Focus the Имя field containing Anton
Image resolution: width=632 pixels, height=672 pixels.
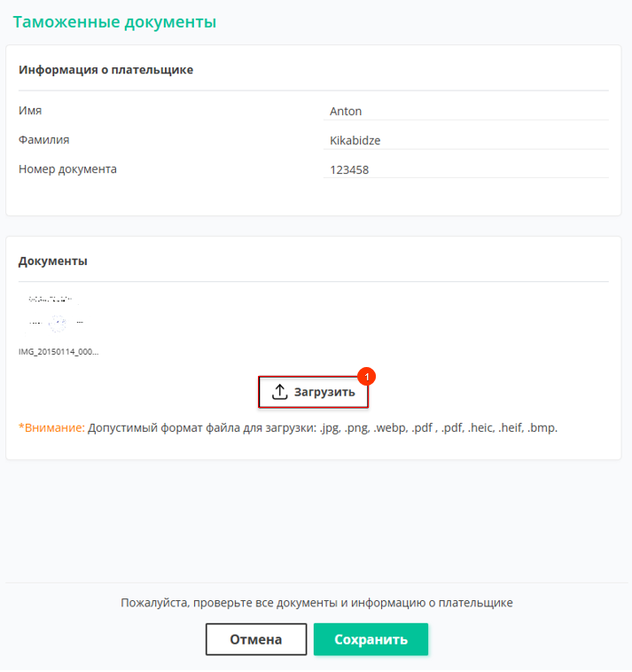[x=466, y=112]
